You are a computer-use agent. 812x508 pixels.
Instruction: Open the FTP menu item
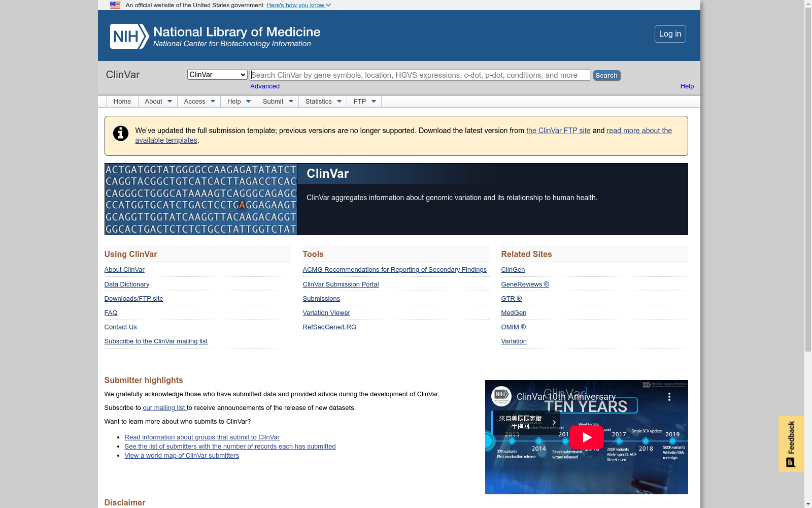point(360,102)
